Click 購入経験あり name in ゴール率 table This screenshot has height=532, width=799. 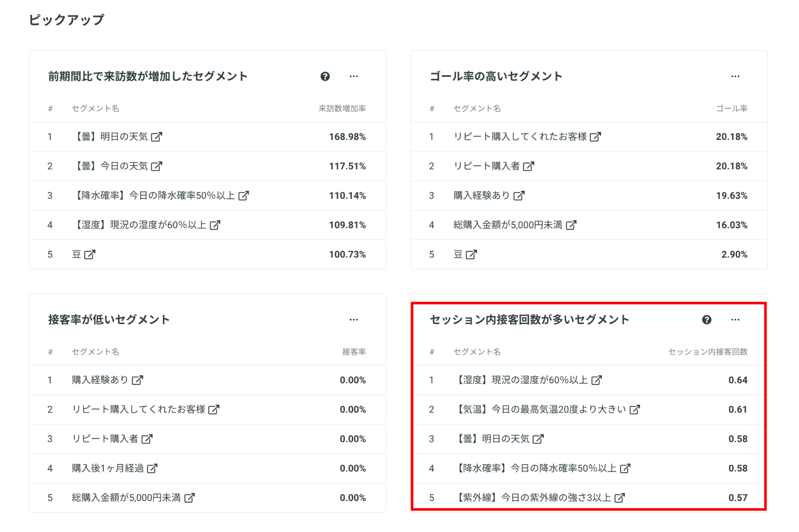[x=481, y=196]
